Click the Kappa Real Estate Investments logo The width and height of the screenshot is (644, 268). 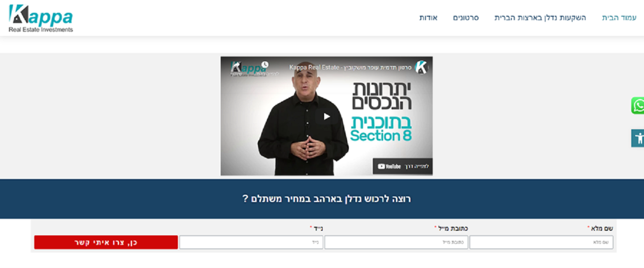(41, 18)
